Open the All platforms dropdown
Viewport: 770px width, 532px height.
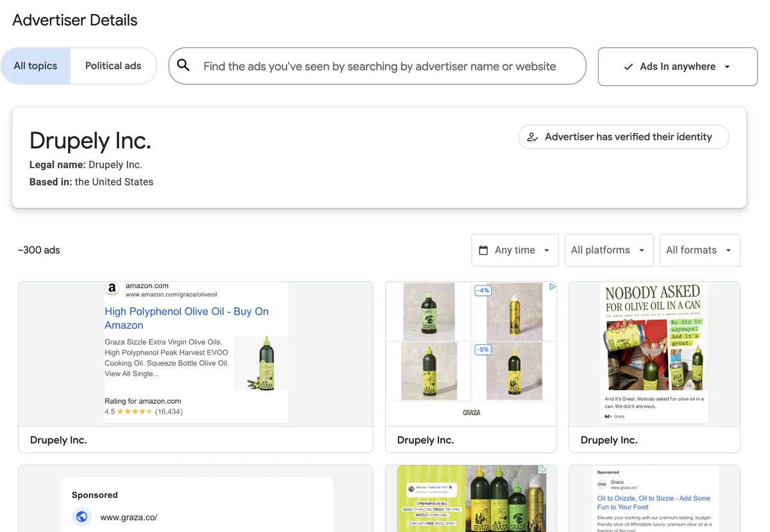click(608, 250)
